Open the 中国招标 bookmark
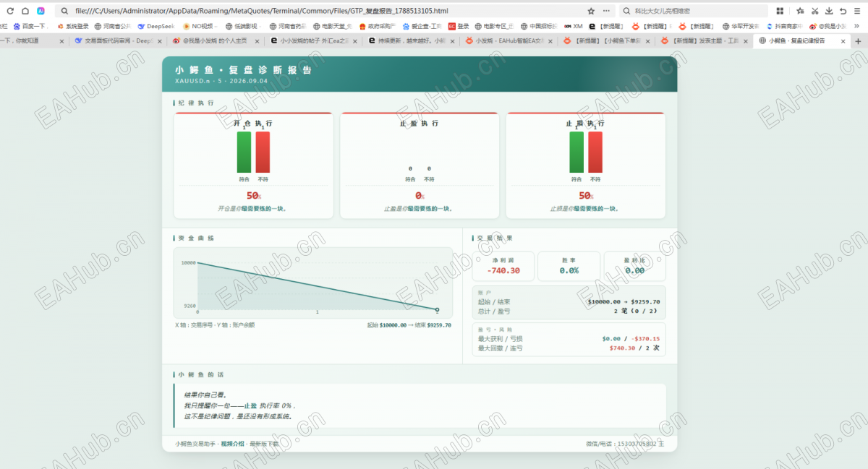 (x=539, y=26)
